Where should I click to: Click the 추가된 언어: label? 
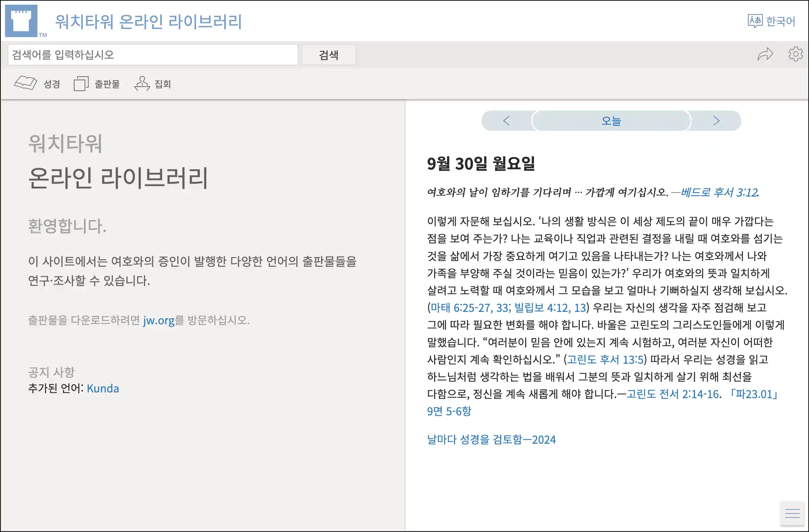click(56, 388)
